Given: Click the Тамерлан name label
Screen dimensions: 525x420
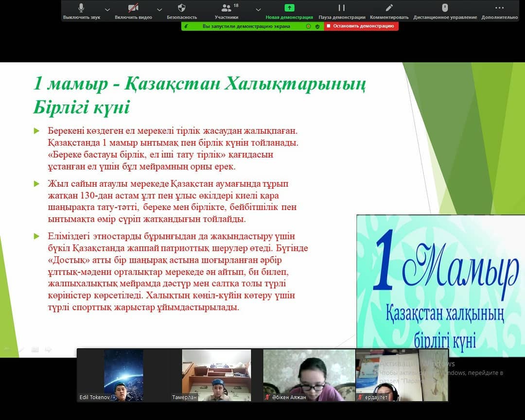Looking at the screenshot, I should coord(184,397).
